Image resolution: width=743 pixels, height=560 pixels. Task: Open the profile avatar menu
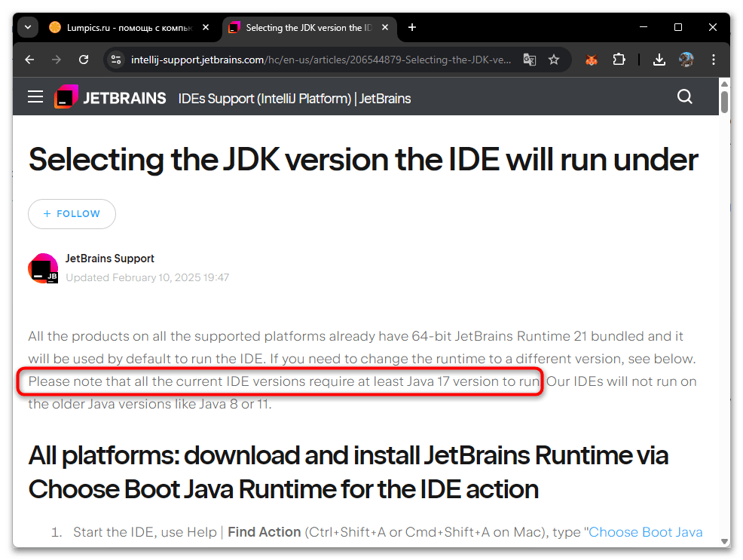click(x=686, y=60)
